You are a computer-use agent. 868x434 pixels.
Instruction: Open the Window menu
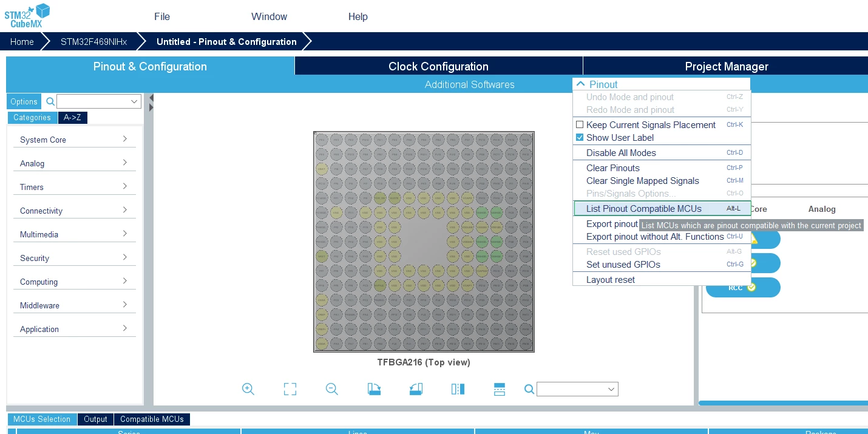click(270, 16)
